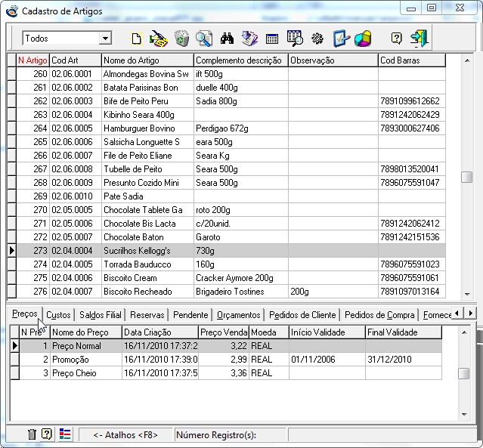483x448 pixels.
Task: Click the Observação column header
Action: coord(333,60)
